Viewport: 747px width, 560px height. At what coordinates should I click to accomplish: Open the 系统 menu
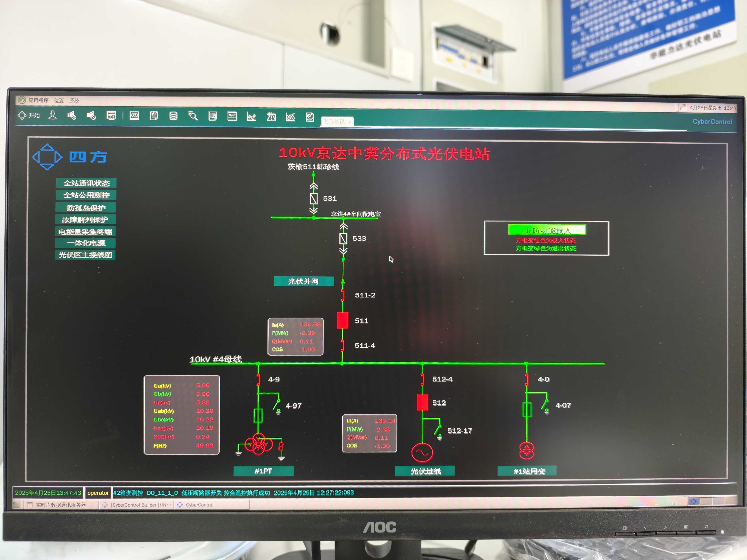click(x=74, y=101)
